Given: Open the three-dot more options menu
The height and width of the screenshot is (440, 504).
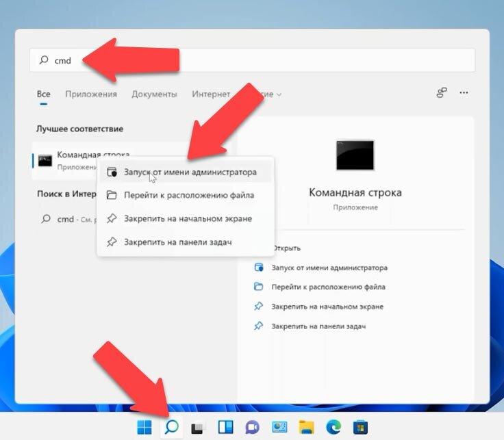Looking at the screenshot, I should pyautogui.click(x=464, y=93).
